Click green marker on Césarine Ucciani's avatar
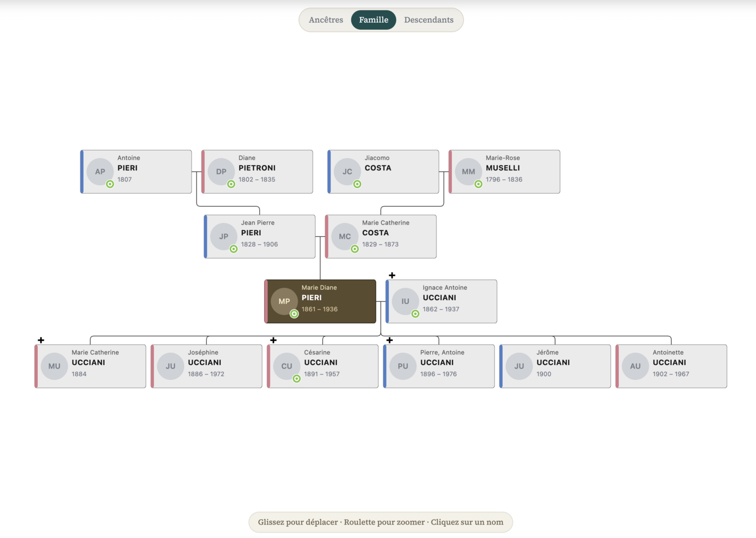This screenshot has width=756, height=538. tap(296, 378)
